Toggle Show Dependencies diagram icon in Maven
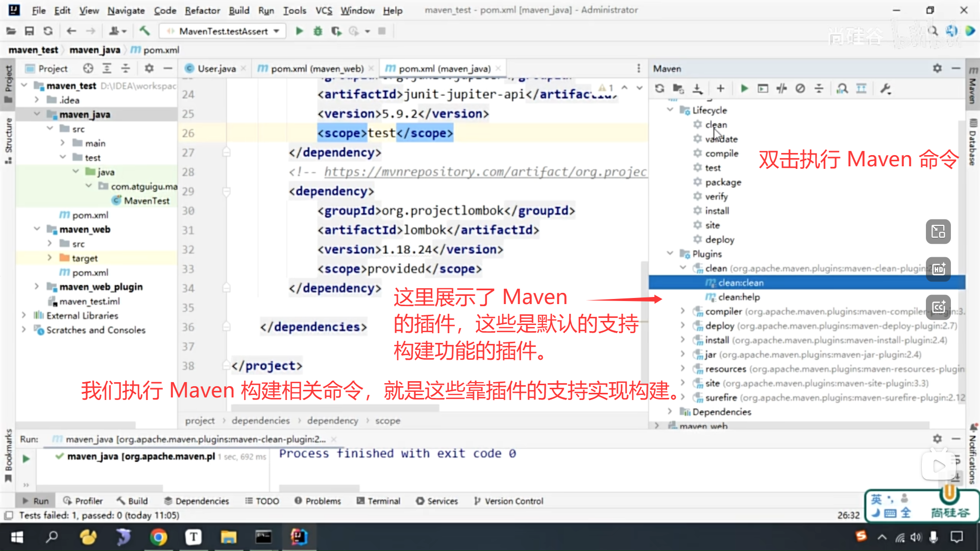 (x=861, y=89)
